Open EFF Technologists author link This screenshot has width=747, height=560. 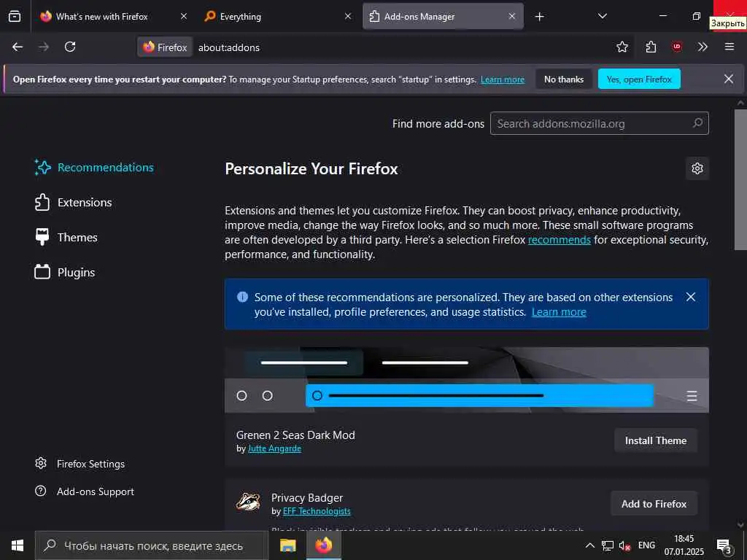coord(317,511)
